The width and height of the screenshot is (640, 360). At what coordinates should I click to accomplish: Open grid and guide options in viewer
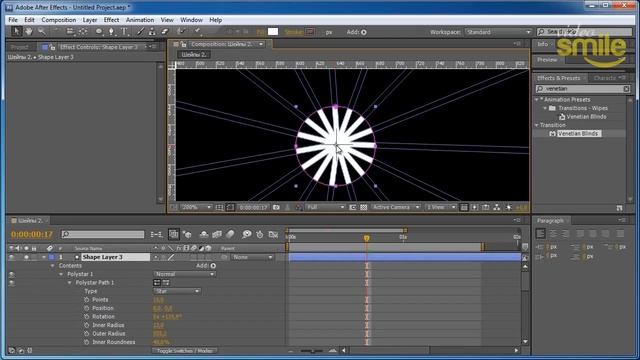[x=219, y=207]
